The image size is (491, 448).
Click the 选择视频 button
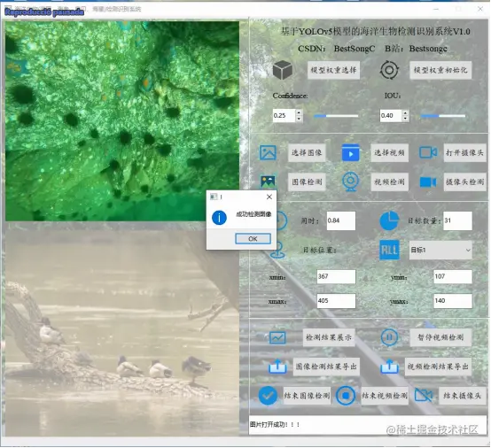390,152
